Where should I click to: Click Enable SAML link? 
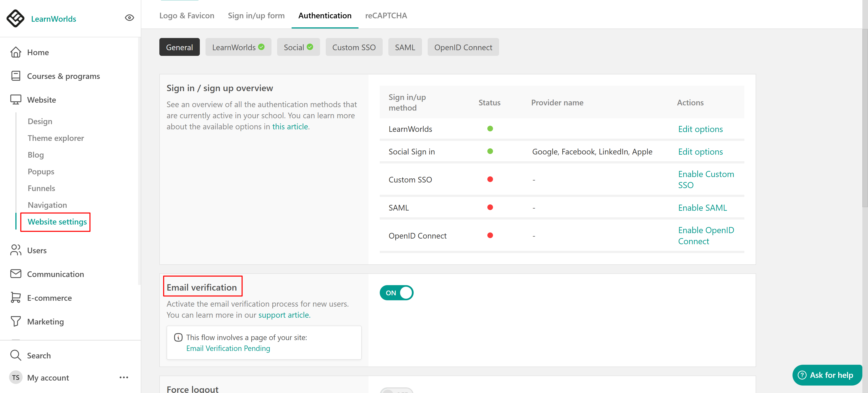(702, 208)
